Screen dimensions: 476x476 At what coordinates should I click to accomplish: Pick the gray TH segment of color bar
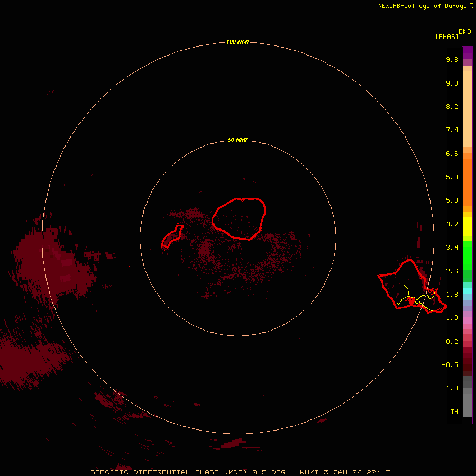(467, 405)
